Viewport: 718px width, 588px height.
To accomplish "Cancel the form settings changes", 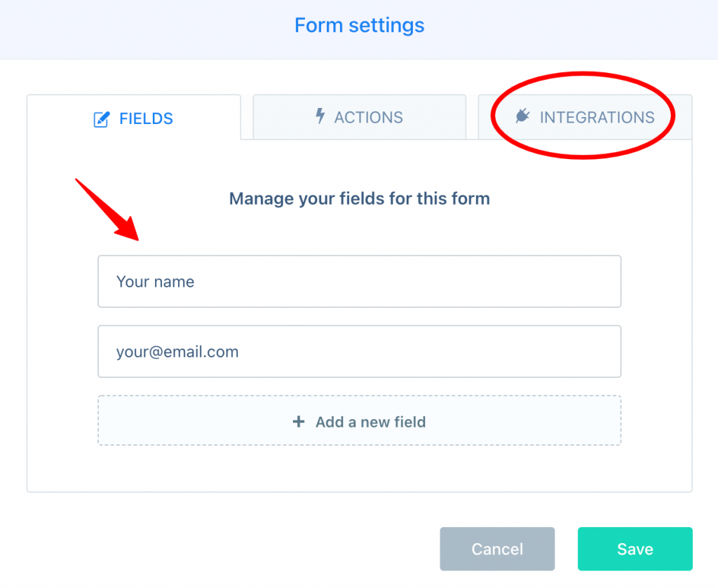I will pos(497,549).
